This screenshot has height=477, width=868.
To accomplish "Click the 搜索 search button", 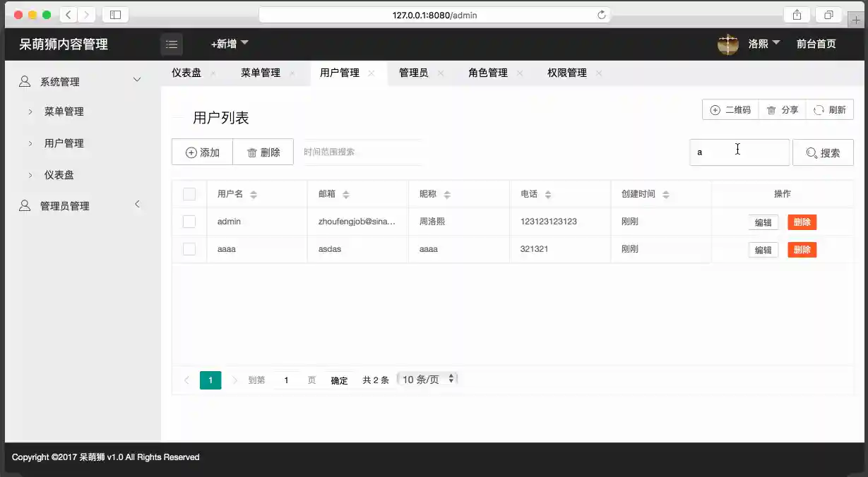I will pyautogui.click(x=823, y=152).
